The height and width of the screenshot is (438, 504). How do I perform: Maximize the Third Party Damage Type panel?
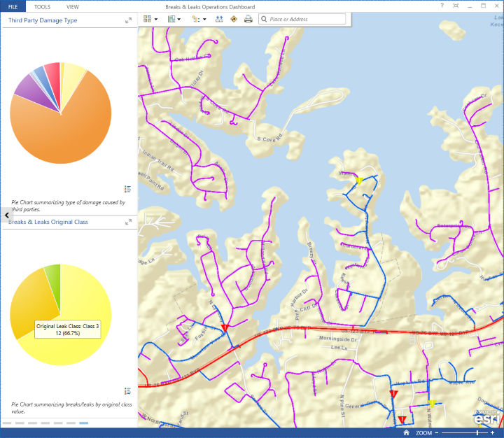click(x=128, y=20)
